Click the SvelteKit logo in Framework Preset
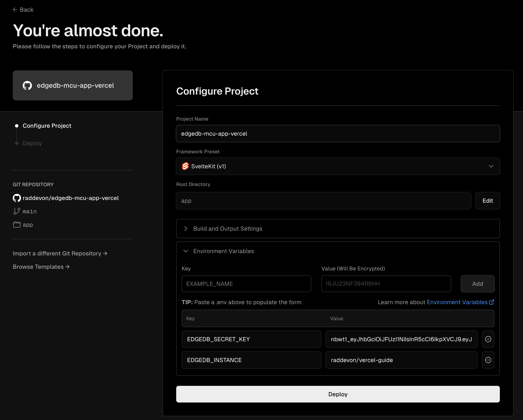This screenshot has width=523, height=420. [185, 166]
